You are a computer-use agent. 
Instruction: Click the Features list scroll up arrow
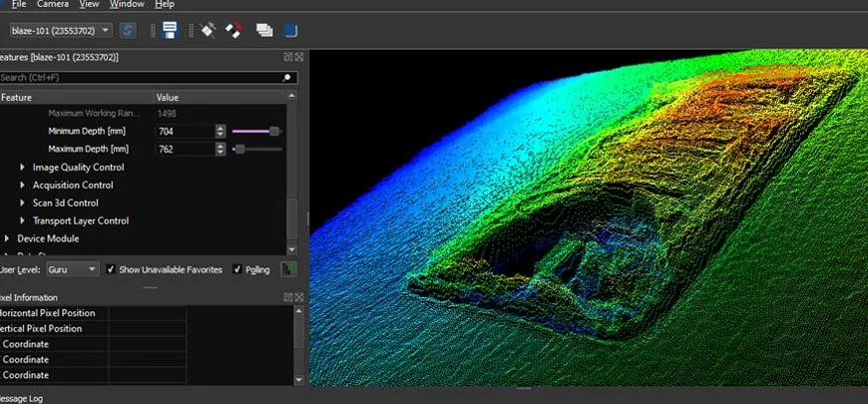[x=291, y=97]
